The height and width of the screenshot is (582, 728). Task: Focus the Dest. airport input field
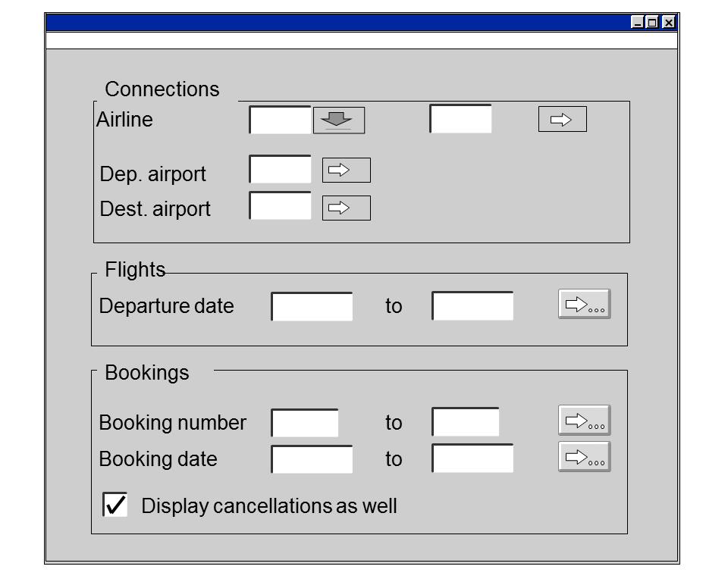point(280,206)
